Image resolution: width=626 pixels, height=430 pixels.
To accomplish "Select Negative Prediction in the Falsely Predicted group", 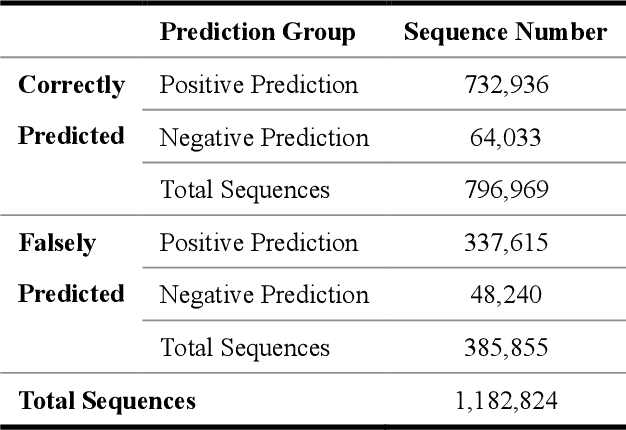I will click(x=264, y=295).
